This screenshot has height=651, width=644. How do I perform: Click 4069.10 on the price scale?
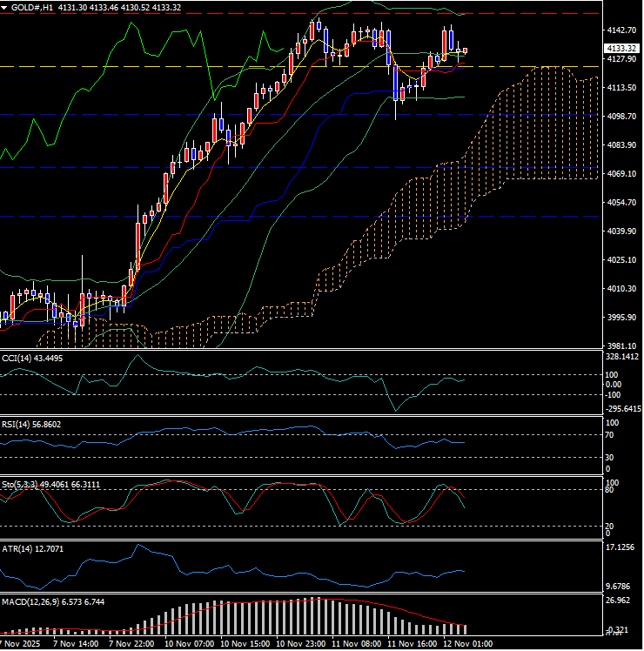(x=621, y=174)
